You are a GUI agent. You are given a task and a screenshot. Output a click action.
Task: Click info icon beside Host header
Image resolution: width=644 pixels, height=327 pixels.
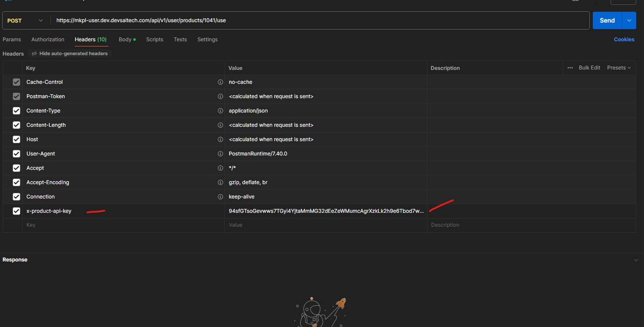pos(220,139)
